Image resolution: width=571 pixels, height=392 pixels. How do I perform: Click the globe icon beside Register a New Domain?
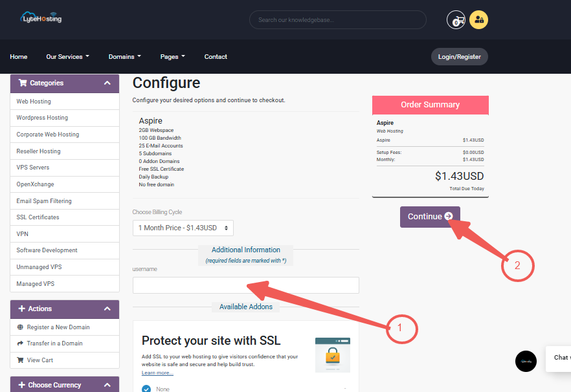click(x=21, y=327)
